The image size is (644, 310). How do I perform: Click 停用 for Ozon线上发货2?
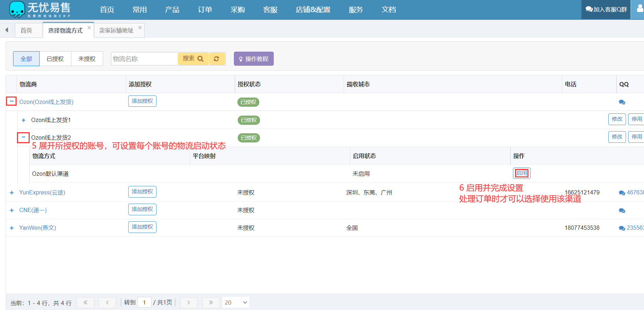point(637,137)
